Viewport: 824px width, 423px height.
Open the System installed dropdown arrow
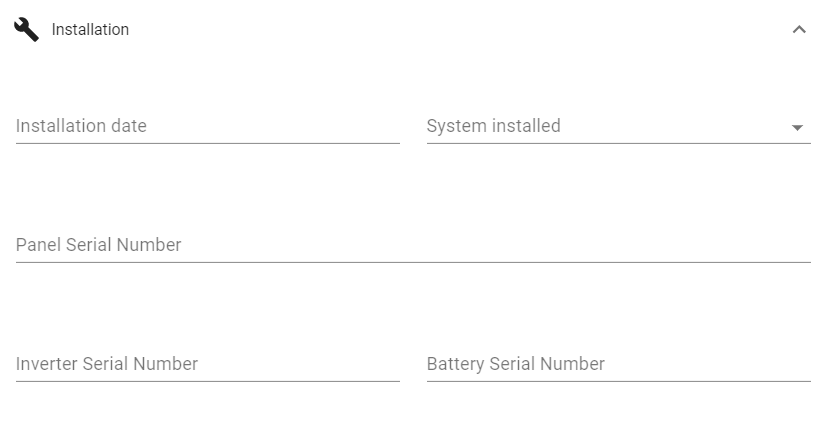coord(797,127)
